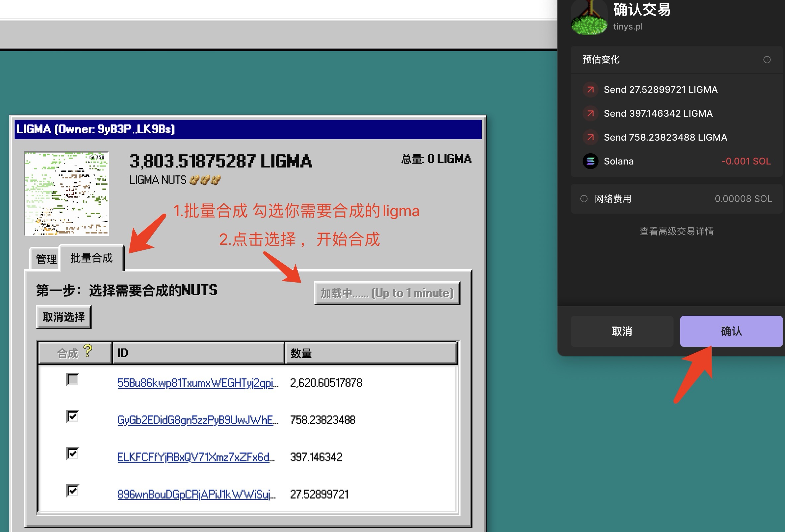785x532 pixels.
Task: Click the send arrow icon for 27.52899721 LIGMA
Action: (591, 90)
